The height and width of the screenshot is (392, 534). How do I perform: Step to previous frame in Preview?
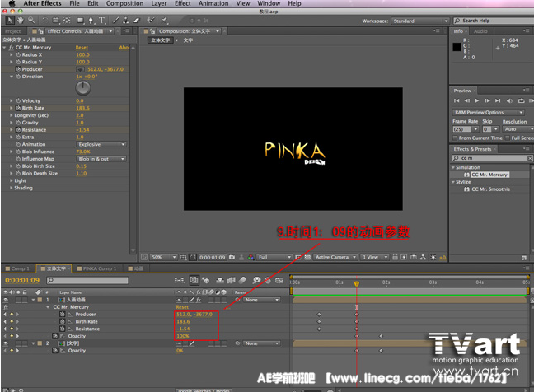tap(467, 100)
